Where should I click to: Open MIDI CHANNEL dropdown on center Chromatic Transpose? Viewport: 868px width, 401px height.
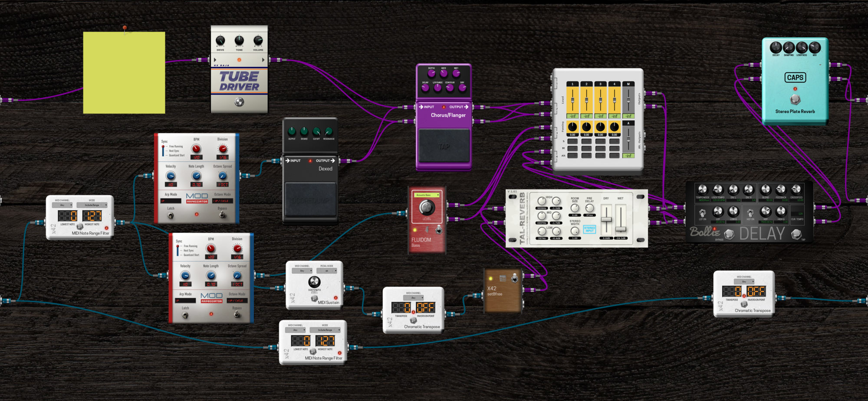point(414,298)
